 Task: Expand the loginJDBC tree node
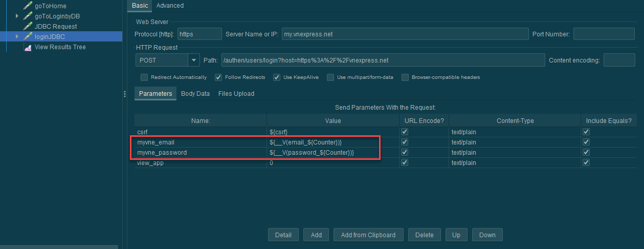tap(17, 37)
